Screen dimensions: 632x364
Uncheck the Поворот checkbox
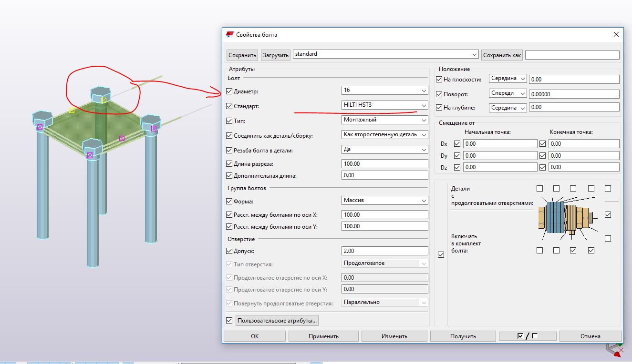439,94
